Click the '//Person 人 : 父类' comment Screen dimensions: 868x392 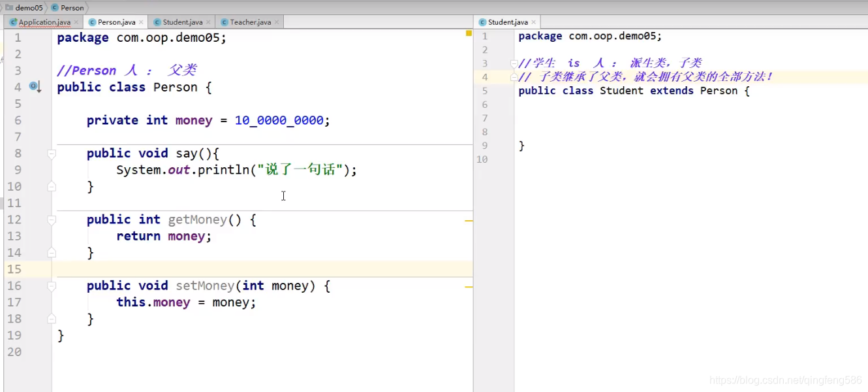(127, 71)
